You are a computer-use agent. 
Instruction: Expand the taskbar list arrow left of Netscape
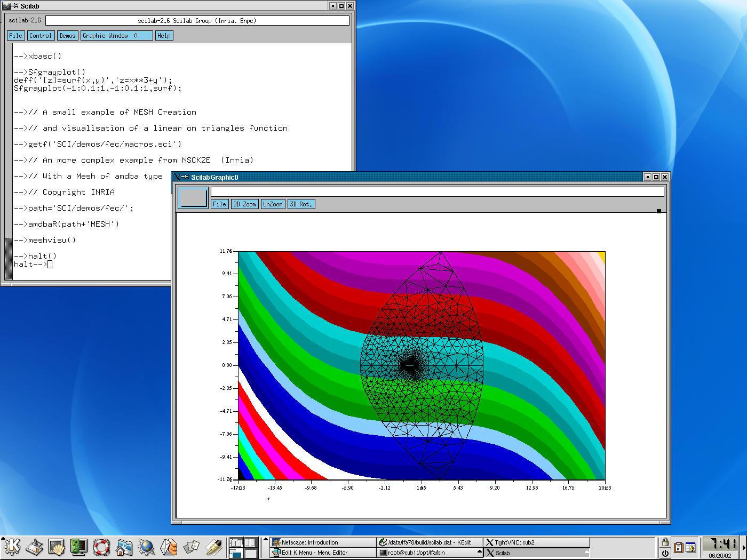tap(265, 540)
